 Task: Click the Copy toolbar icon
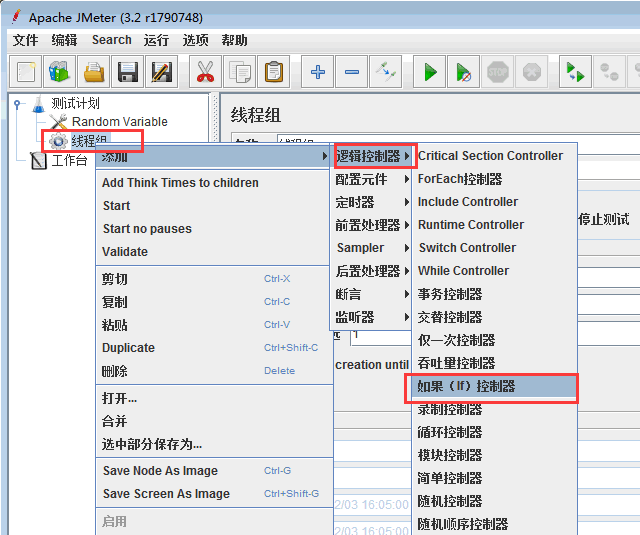click(x=240, y=72)
